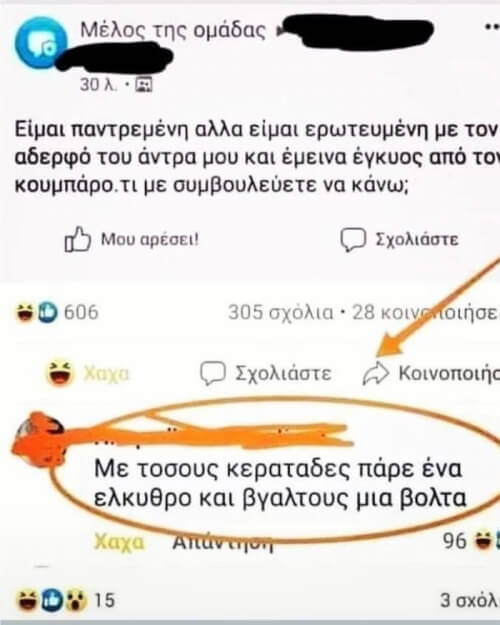Screen dimensions: 500x625
Task: Toggle Χαχα reaction under the comment
Action: 119,542
